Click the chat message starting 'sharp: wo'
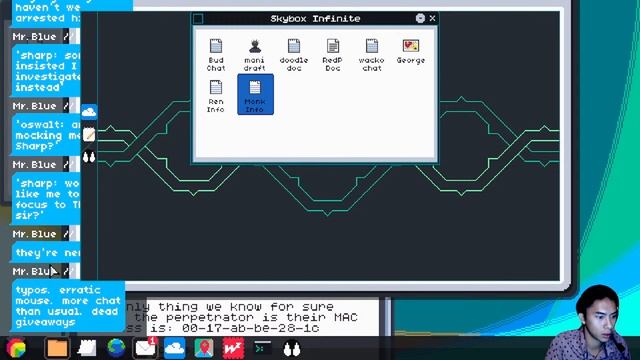This screenshot has width=640, height=360. pos(46,199)
